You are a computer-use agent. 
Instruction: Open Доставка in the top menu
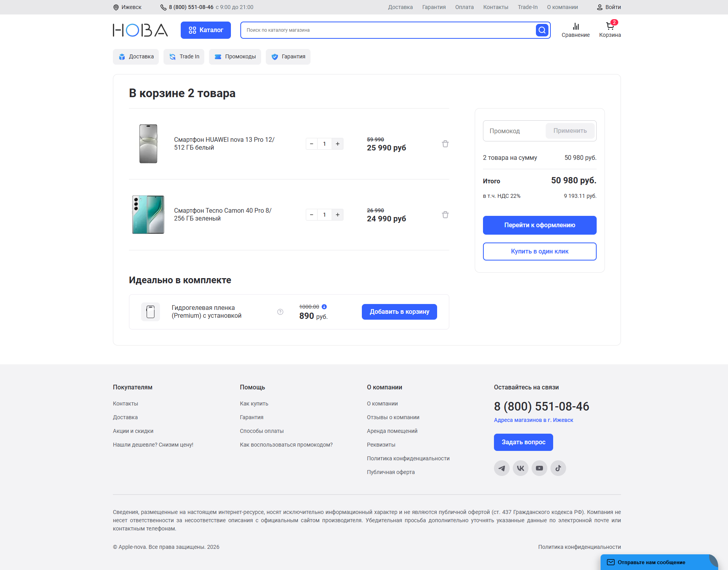400,7
